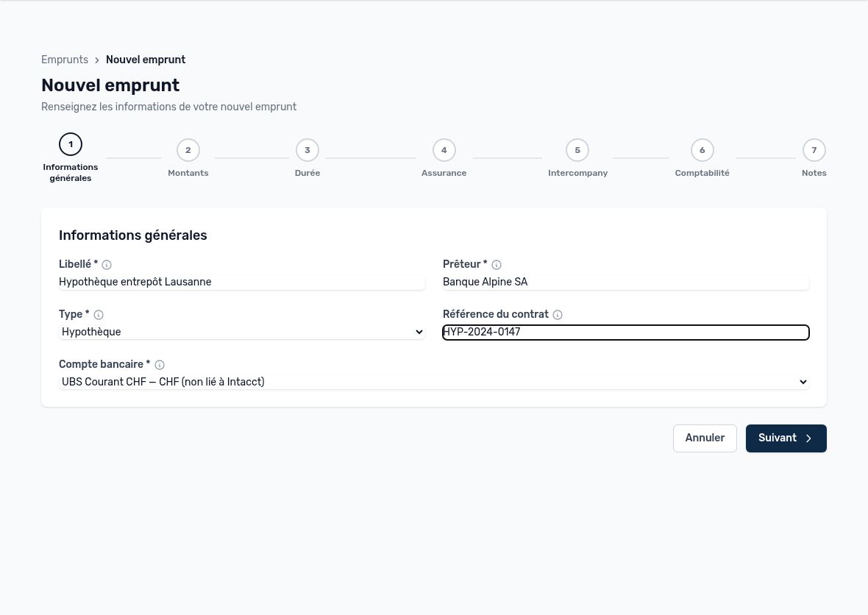Click the Suivant button
This screenshot has height=615, width=868.
tap(786, 438)
